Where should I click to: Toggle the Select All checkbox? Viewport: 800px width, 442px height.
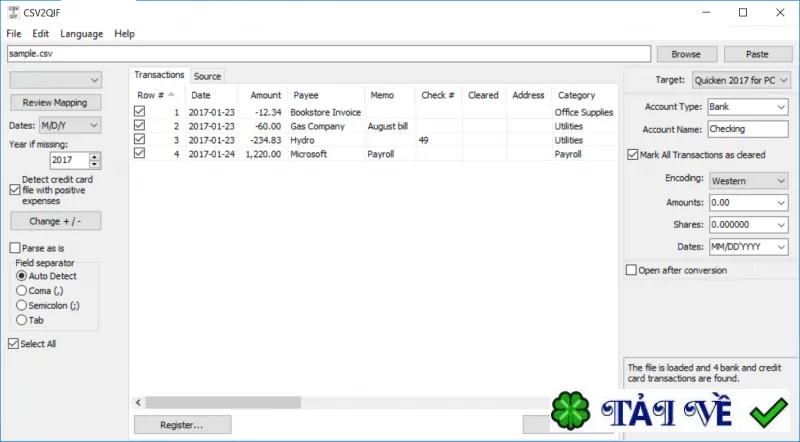[14, 343]
